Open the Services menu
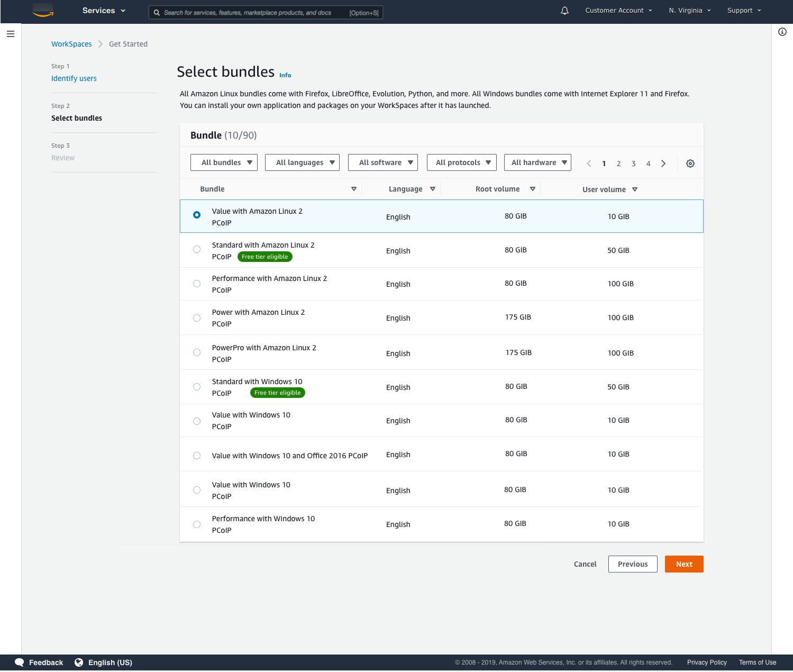Image resolution: width=793 pixels, height=672 pixels. click(103, 10)
